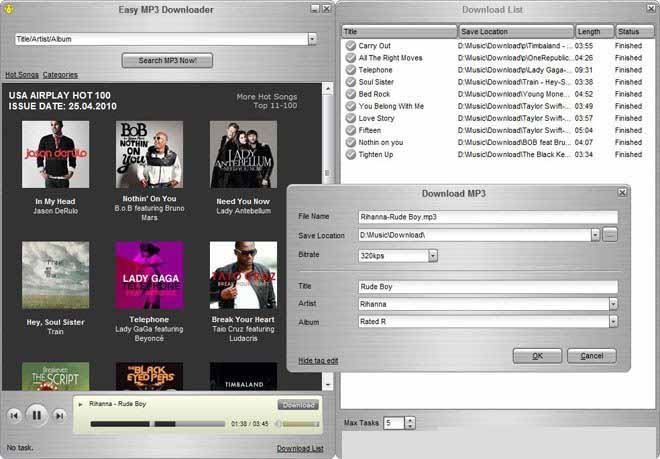Select the Timbaland album cover
Viewport: 660px width, 459px height.
tap(243, 376)
